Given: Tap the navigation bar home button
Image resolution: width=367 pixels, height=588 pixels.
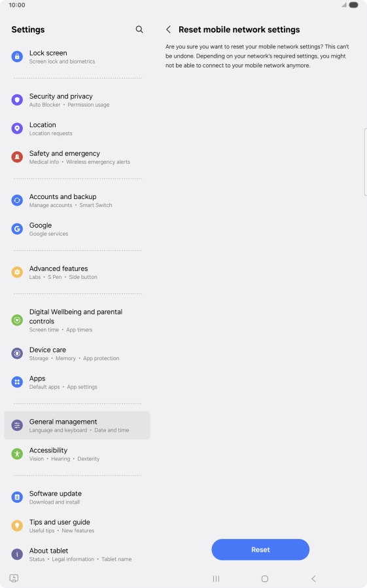Looking at the screenshot, I should (x=265, y=579).
